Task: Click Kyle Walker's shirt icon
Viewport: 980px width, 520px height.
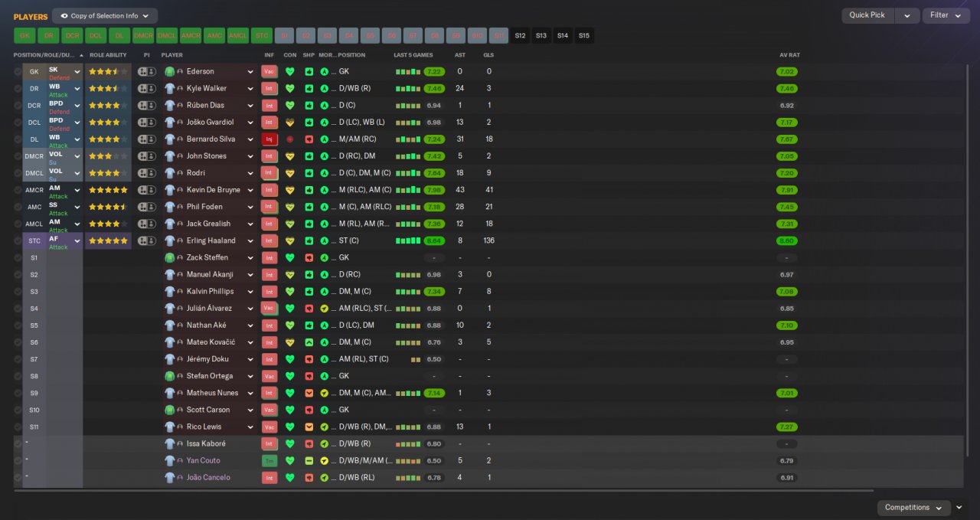Action: click(x=170, y=88)
